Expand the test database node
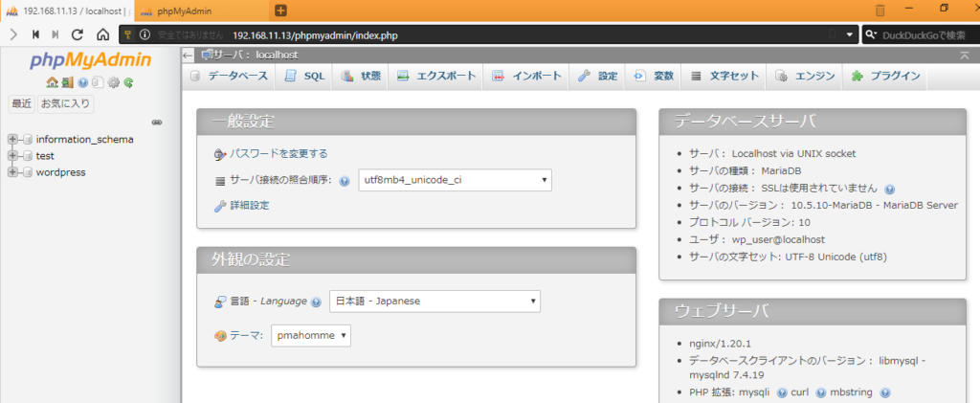 13,156
